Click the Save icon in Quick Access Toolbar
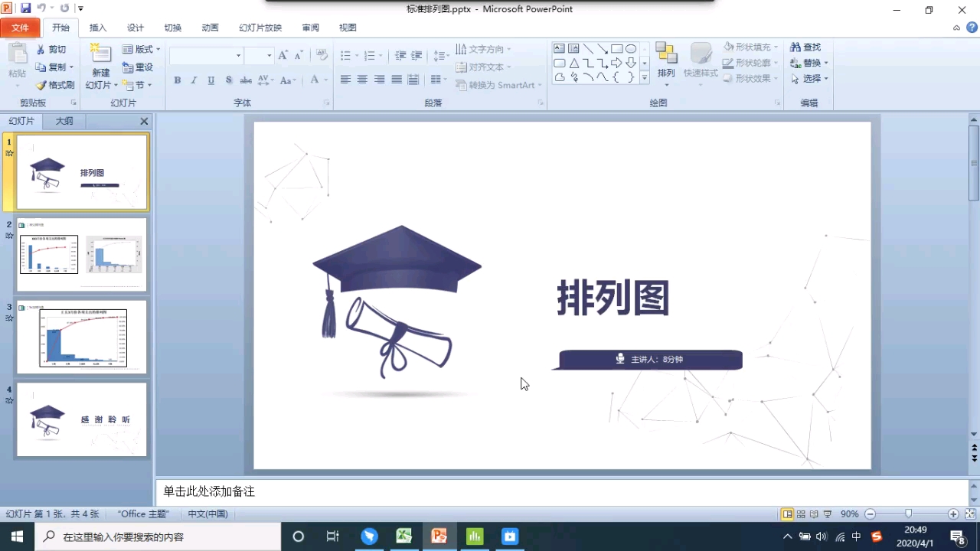 pos(26,8)
